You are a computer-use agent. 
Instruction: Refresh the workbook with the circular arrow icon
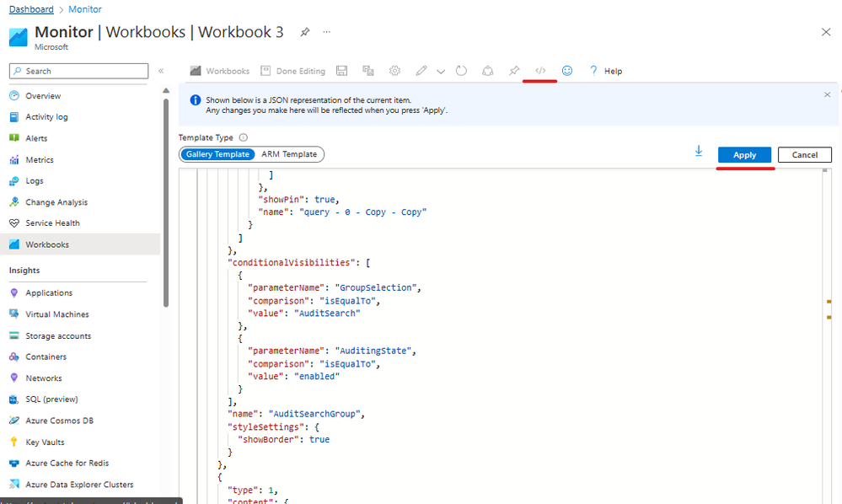461,71
